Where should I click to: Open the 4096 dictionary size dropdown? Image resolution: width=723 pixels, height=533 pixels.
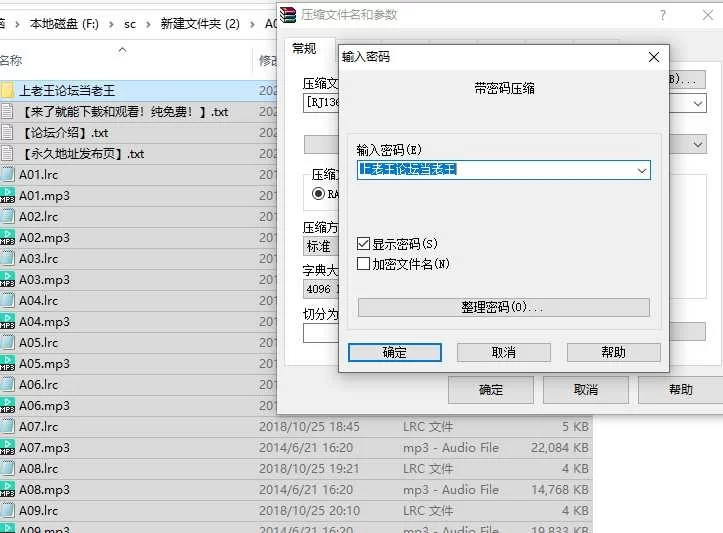click(321, 289)
